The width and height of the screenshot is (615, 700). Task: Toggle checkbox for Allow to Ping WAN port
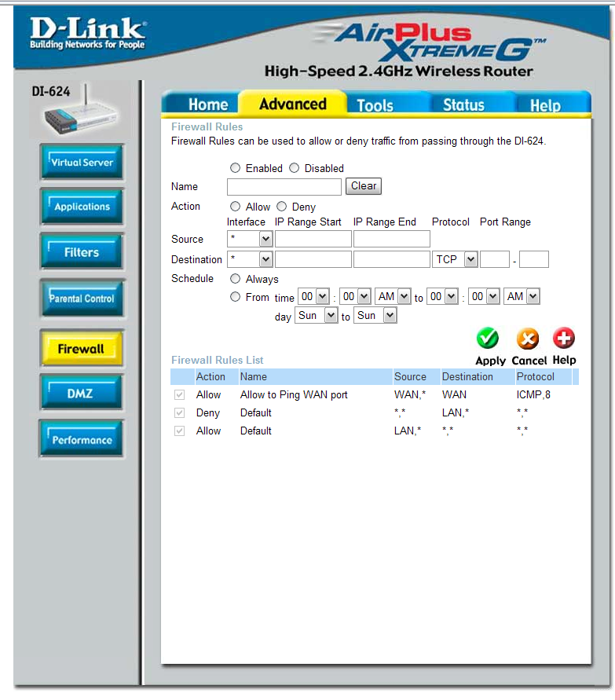[x=179, y=394]
